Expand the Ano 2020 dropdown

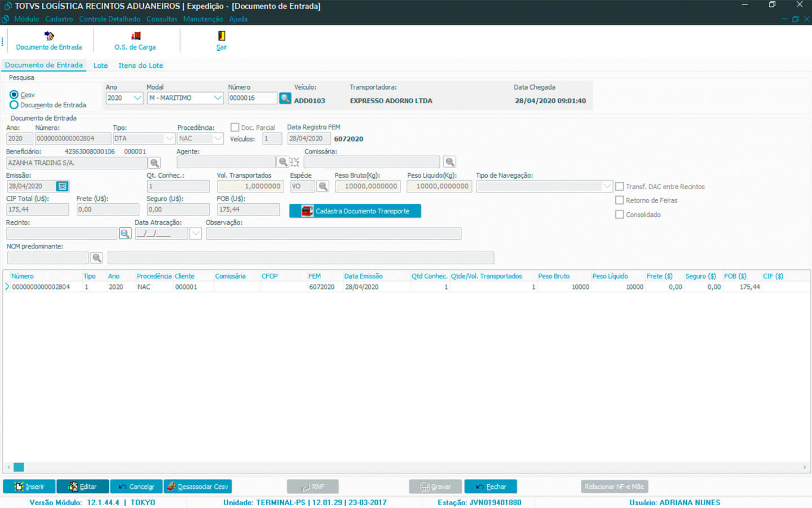137,98
